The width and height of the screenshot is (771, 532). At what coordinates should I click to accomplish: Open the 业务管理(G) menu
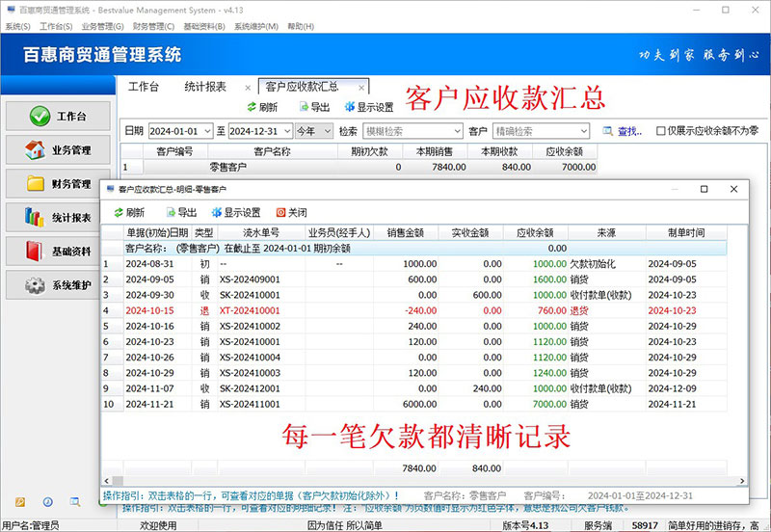click(x=103, y=27)
